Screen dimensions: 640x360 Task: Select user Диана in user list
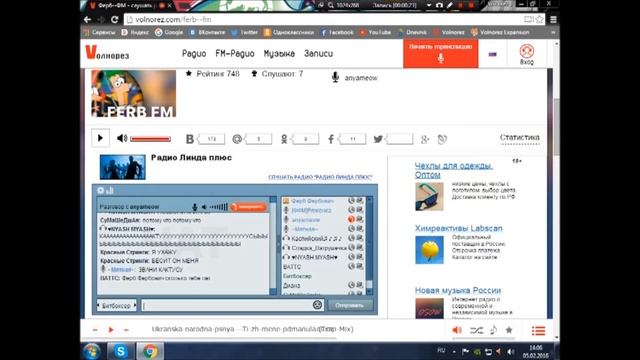point(291,285)
